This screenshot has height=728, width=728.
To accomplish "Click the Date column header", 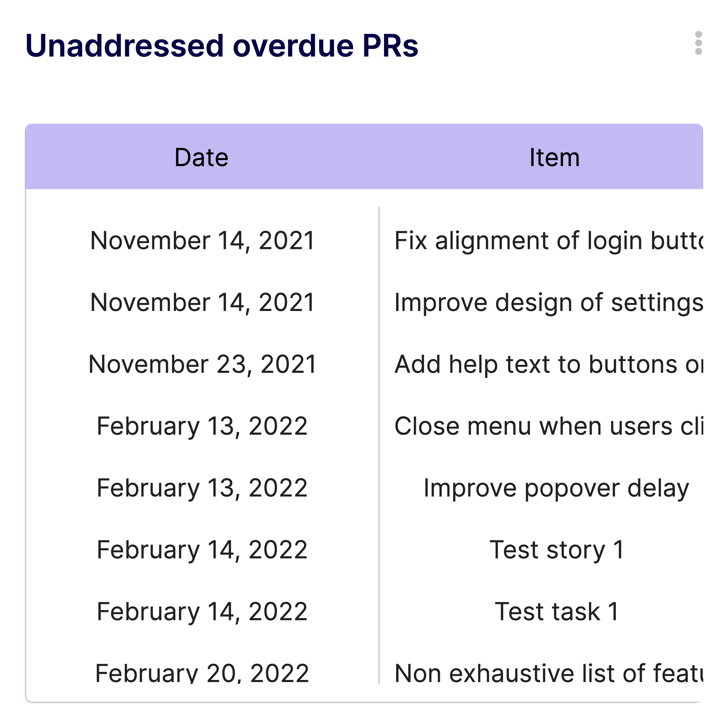I will 202,157.
